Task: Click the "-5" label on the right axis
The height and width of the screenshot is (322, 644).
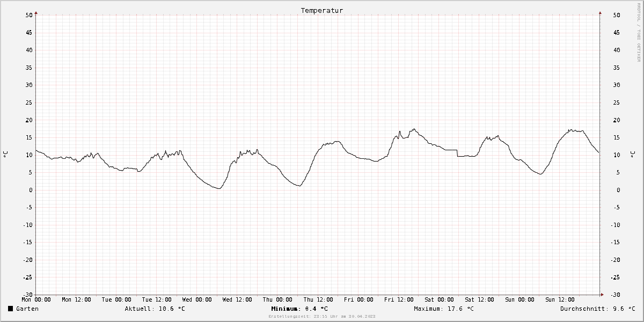Action: click(617, 207)
